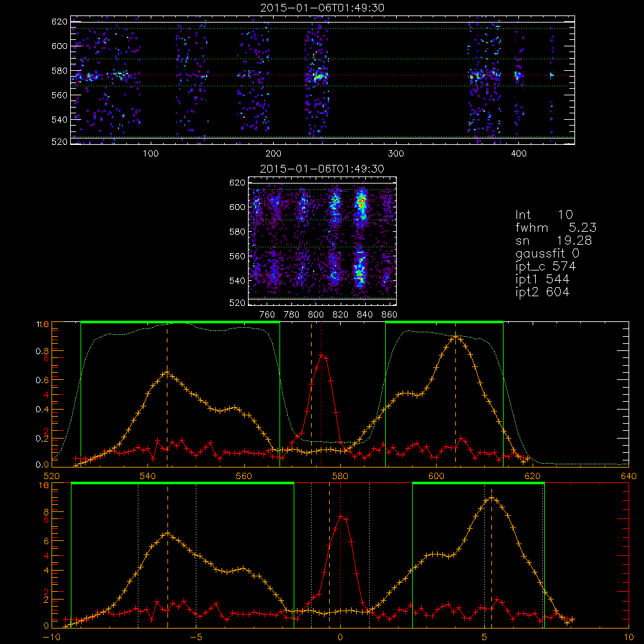
Task: Click the '0.8' y-axis label
Action: pyautogui.click(x=43, y=351)
